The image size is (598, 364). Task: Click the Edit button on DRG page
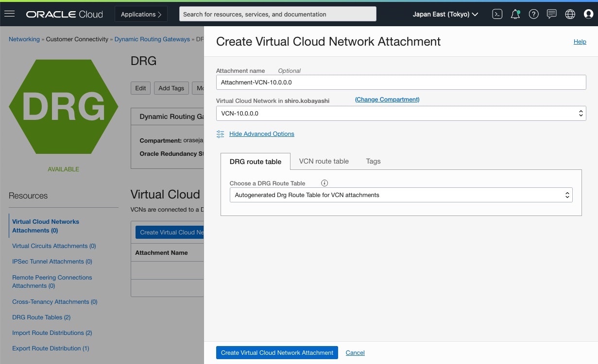[x=140, y=88]
